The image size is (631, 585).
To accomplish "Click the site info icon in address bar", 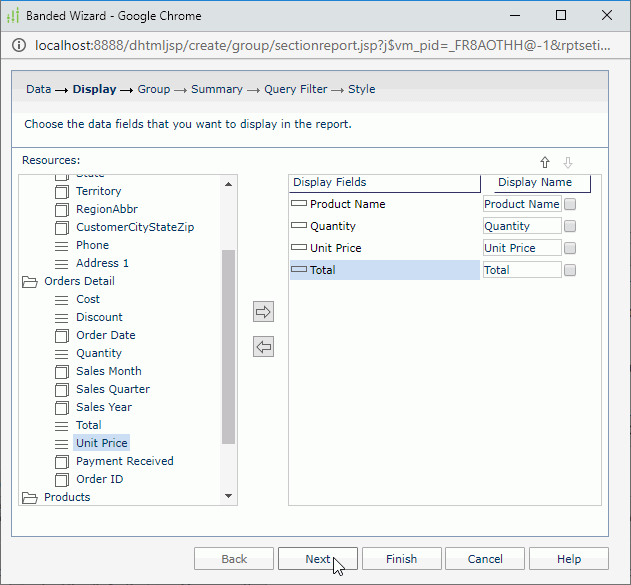I will [x=19, y=45].
